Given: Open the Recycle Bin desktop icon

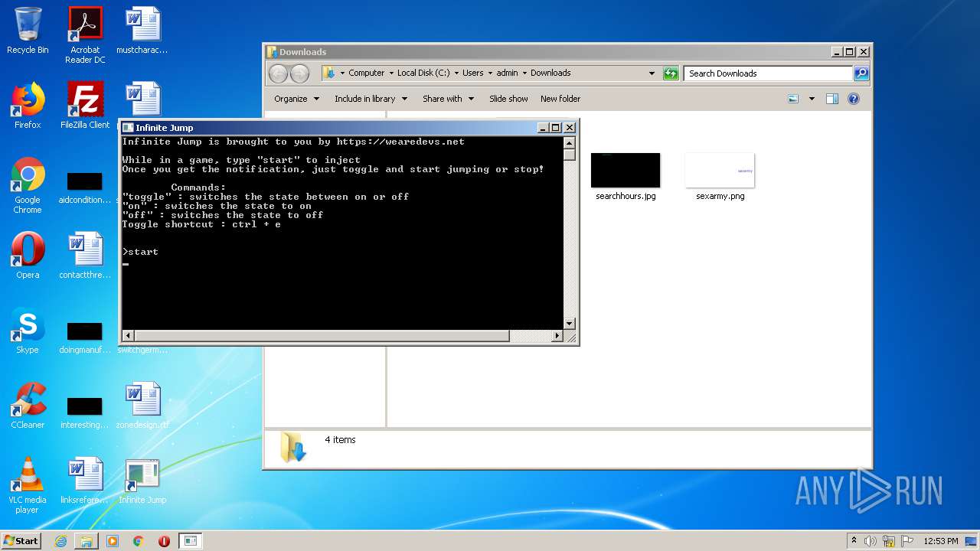Looking at the screenshot, I should (28, 31).
